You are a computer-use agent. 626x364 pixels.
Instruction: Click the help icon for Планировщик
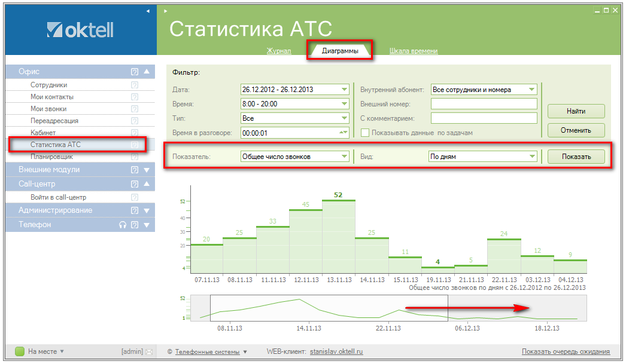coord(135,157)
